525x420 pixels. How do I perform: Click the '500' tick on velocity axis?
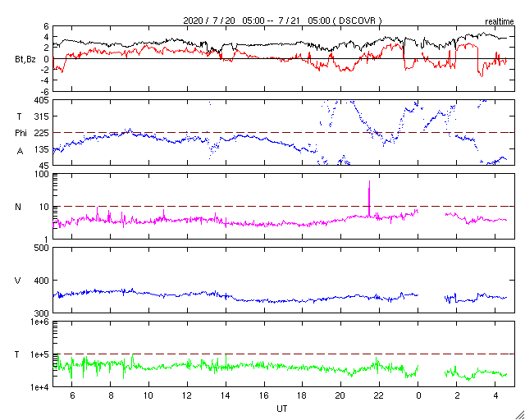[42, 248]
